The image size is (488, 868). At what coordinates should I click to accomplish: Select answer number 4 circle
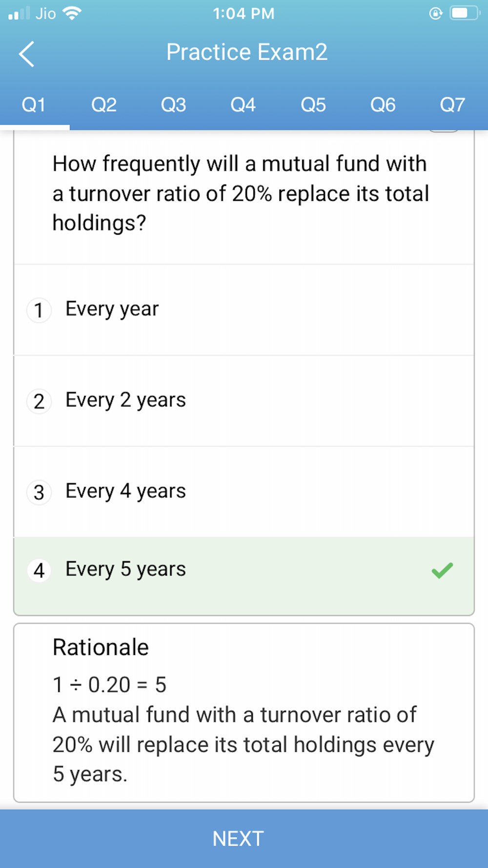(39, 570)
